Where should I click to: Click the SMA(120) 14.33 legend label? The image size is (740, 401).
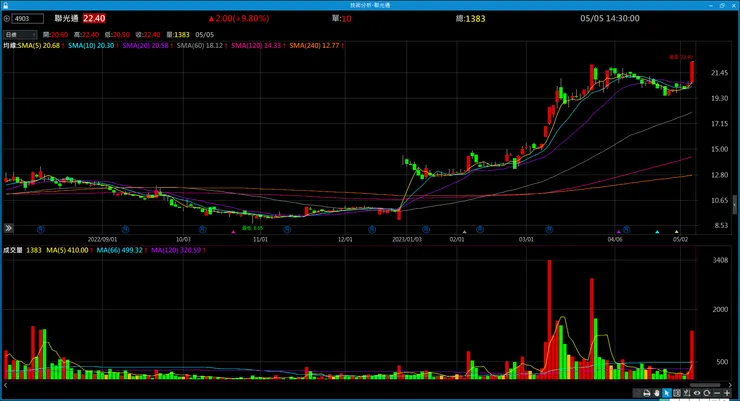pyautogui.click(x=256, y=46)
